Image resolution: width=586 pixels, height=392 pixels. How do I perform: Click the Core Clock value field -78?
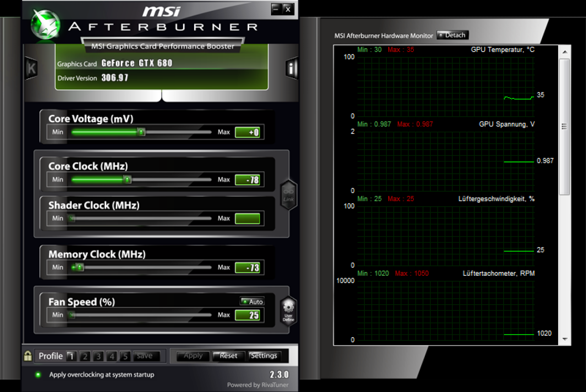point(248,180)
